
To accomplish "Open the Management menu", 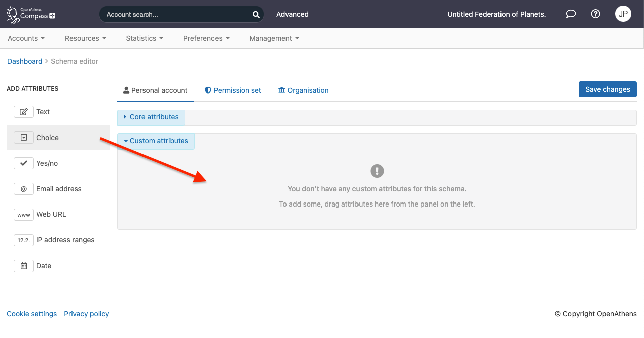I will [273, 38].
